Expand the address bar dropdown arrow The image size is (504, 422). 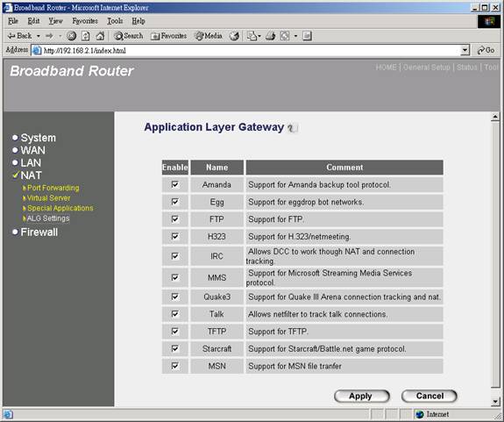coord(465,50)
